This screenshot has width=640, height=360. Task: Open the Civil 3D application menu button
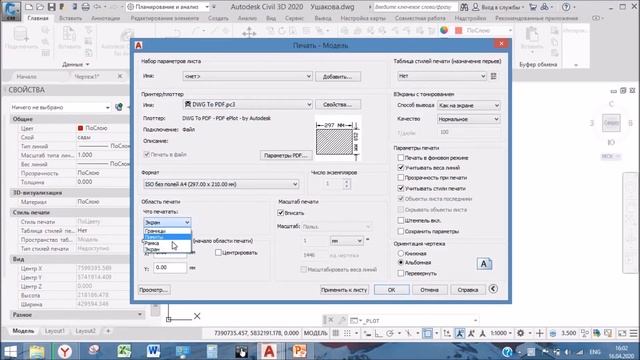(x=11, y=10)
